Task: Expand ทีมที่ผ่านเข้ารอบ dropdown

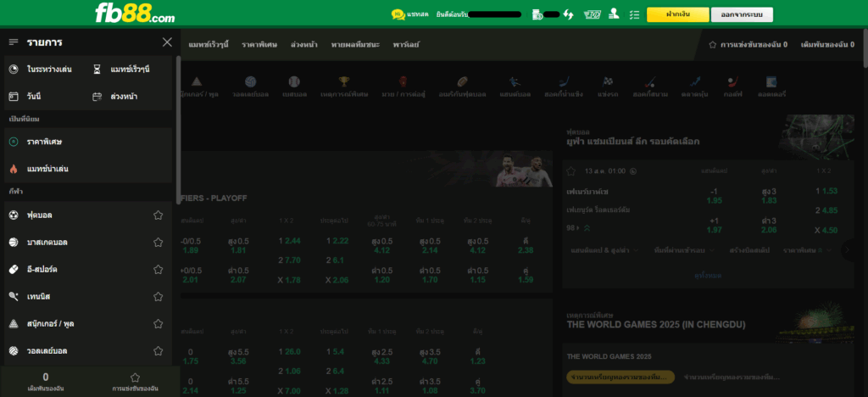Action: pyautogui.click(x=684, y=250)
